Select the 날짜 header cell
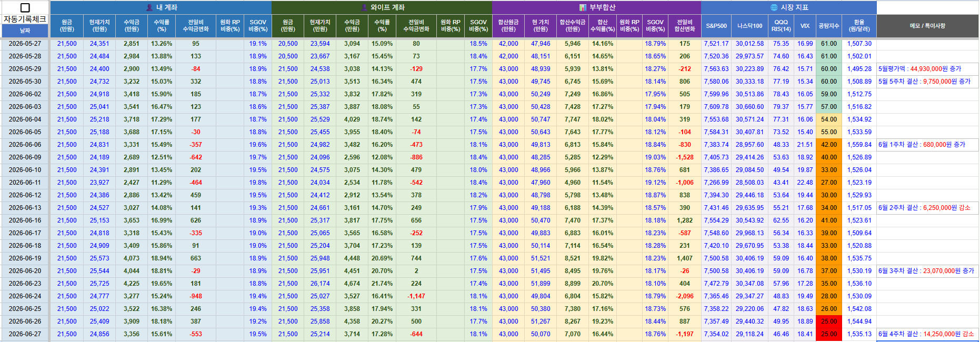The height and width of the screenshot is (342, 980). tap(25, 31)
